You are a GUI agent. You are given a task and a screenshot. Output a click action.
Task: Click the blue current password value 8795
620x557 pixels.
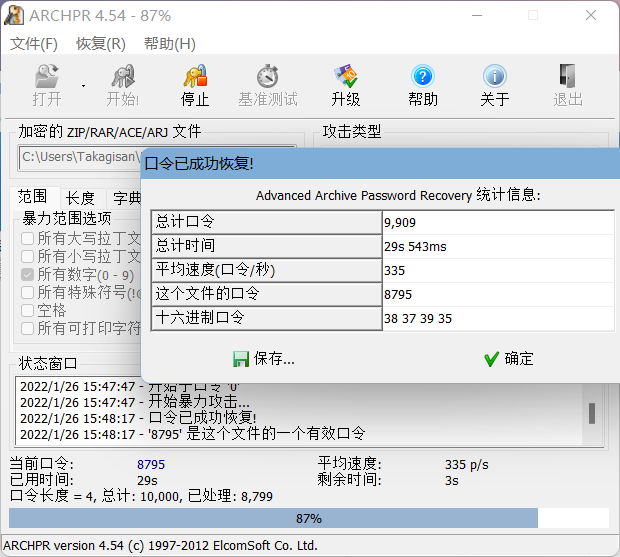click(x=151, y=464)
